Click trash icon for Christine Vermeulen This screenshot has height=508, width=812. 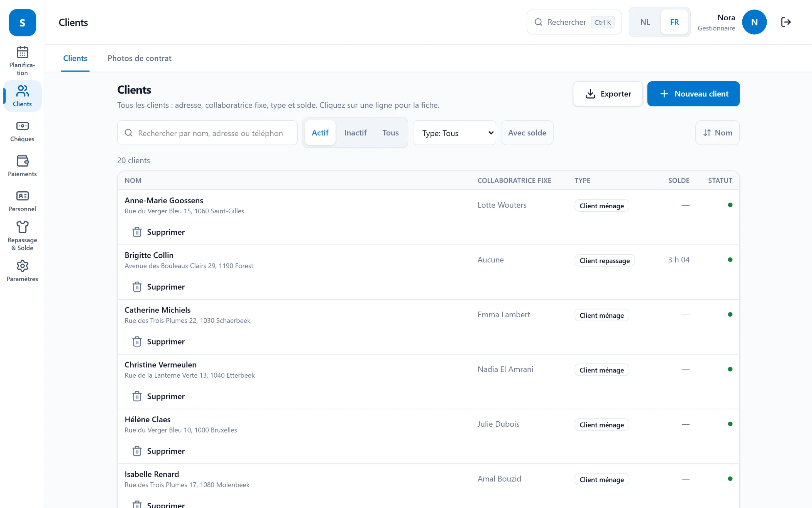(137, 396)
